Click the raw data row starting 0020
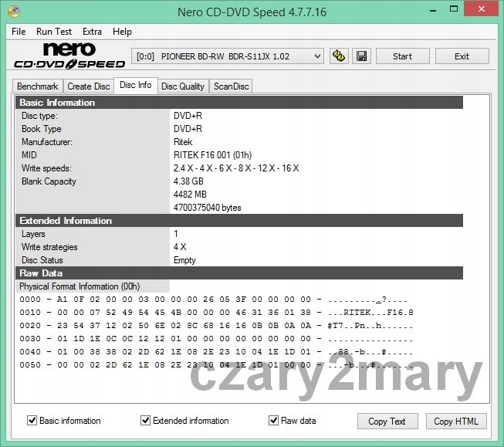504x447 pixels. pos(216,326)
